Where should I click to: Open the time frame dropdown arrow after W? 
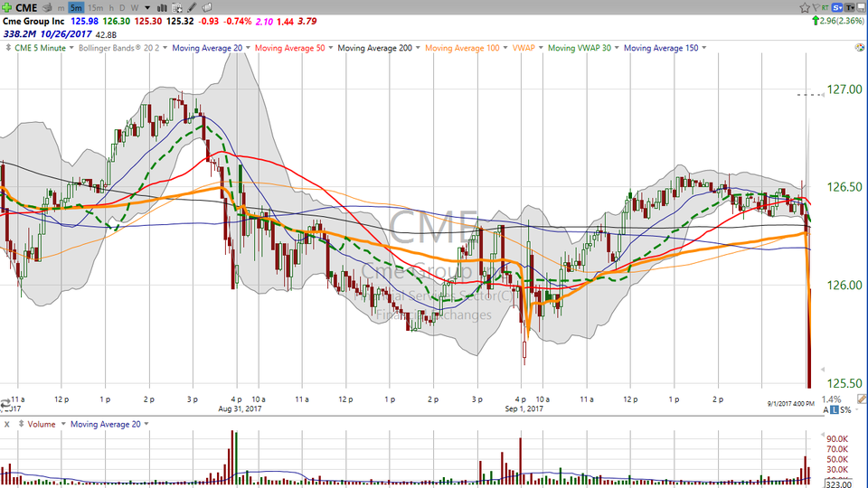click(147, 8)
